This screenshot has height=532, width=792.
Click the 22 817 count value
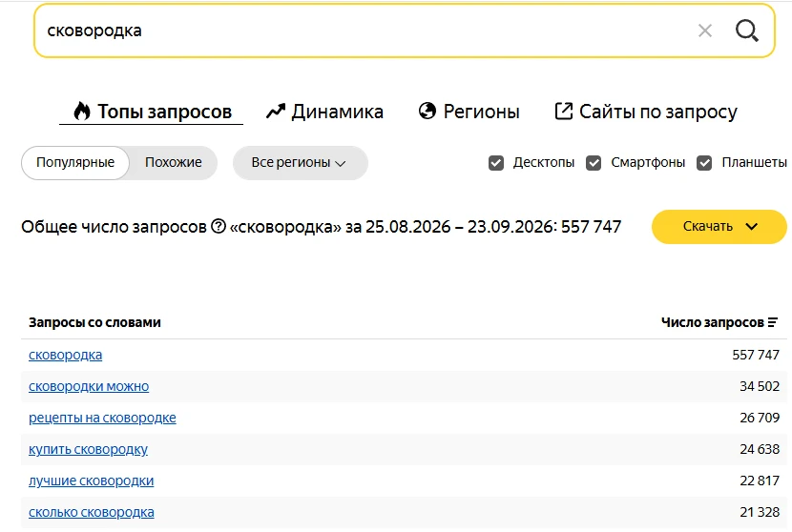tap(760, 481)
